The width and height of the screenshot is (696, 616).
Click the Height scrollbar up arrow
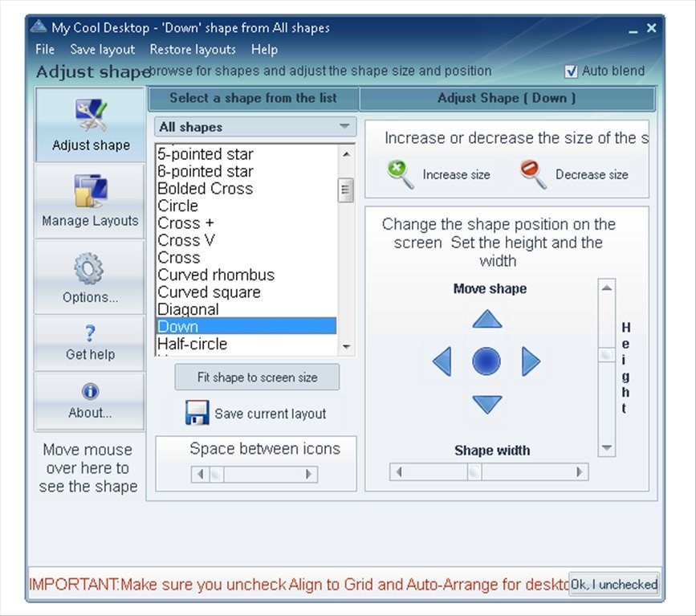pos(606,288)
